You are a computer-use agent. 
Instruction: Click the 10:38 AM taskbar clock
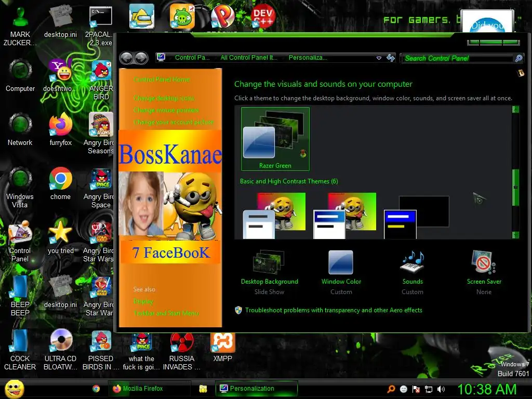(487, 389)
